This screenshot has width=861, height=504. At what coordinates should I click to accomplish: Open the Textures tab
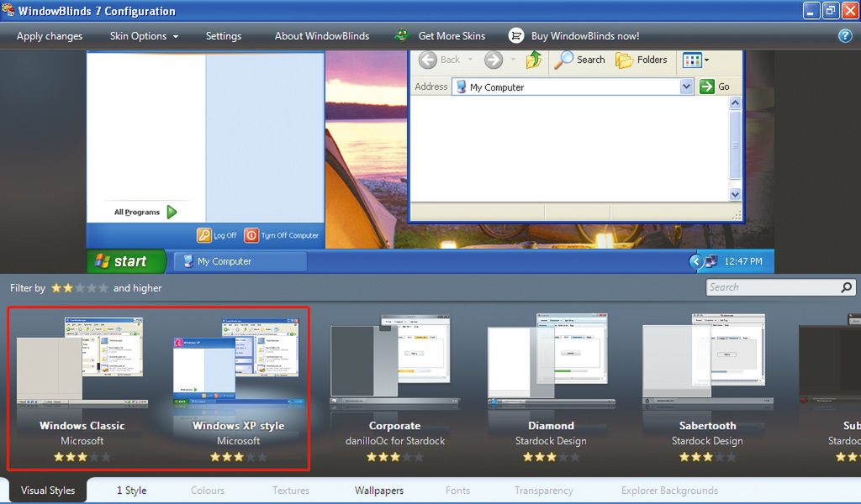(x=291, y=491)
